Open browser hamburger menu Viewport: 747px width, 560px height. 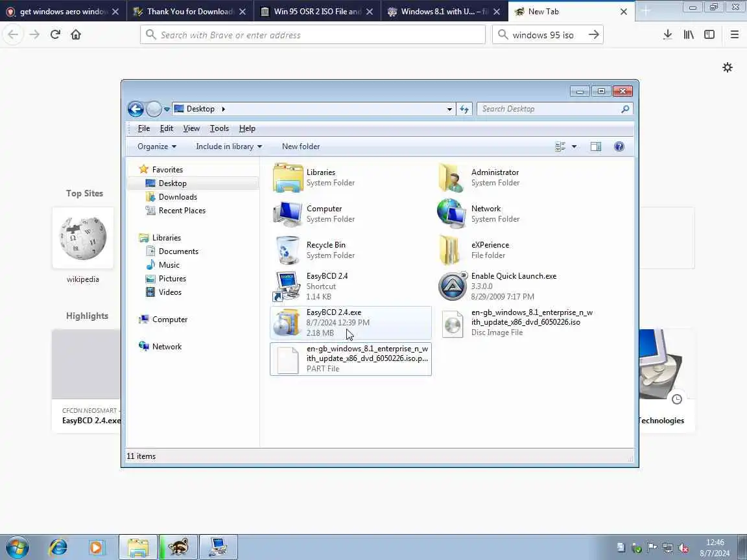tap(734, 34)
